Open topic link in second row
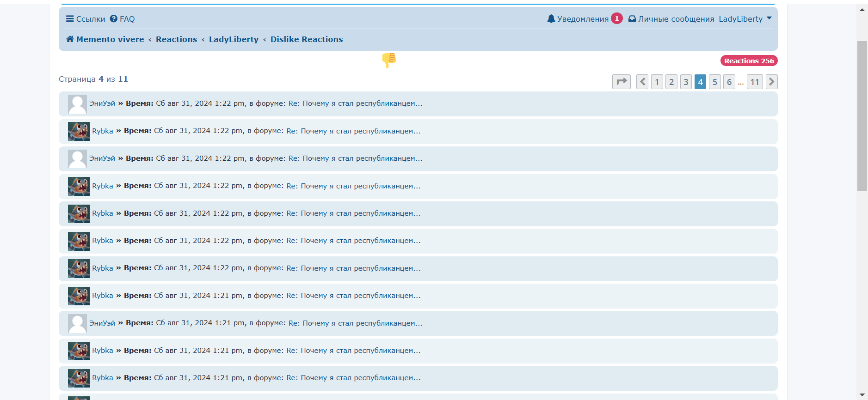Image resolution: width=868 pixels, height=400 pixels. coord(353,131)
